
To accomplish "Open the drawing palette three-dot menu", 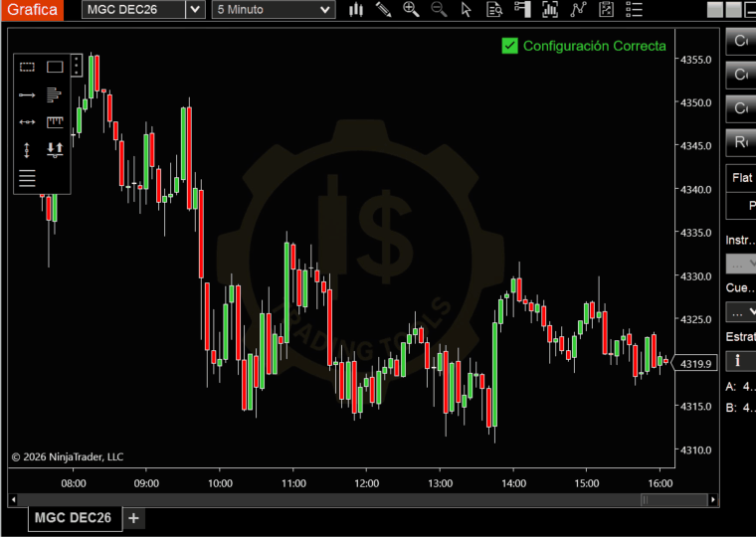I will pos(77,65).
